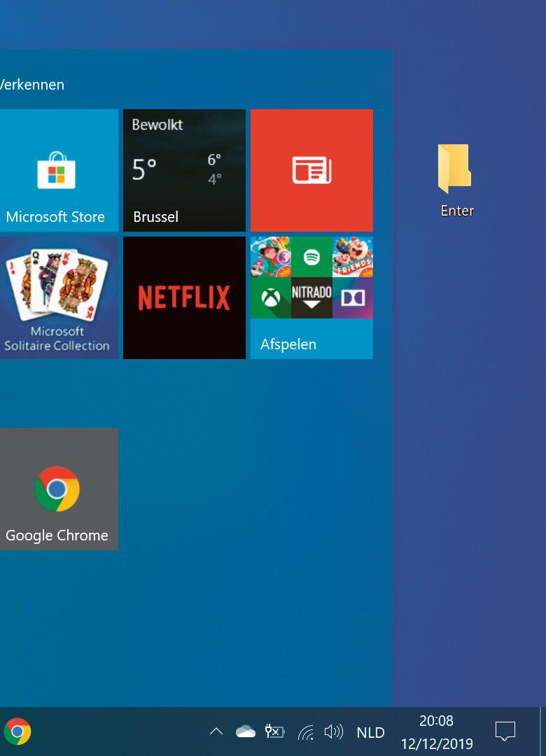Screen dimensions: 546x756
Task: Launch Google Chrome from Start tile
Action: [x=59, y=489]
